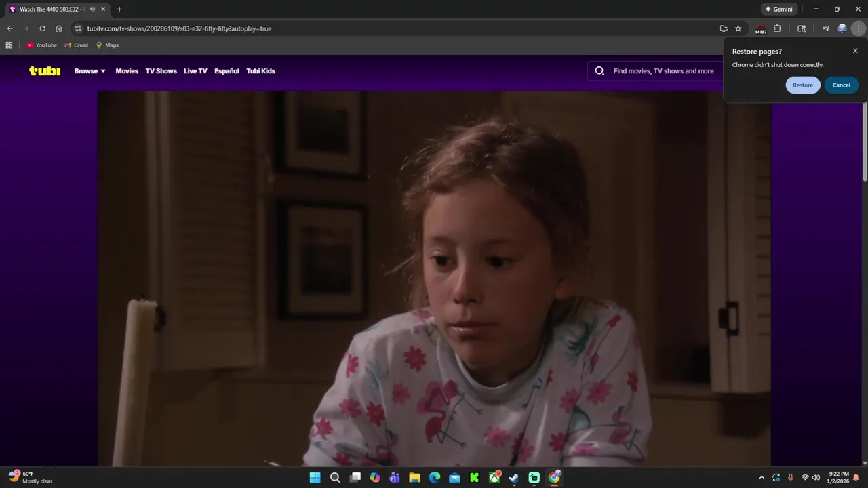Click the Tubi search magnifier icon
Viewport: 868px width, 488px height.
click(x=599, y=70)
